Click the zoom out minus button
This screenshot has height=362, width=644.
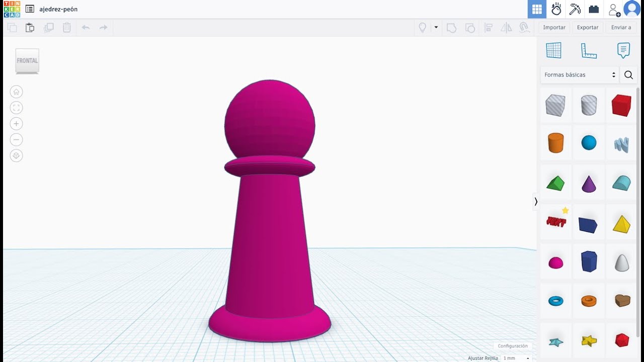17,140
